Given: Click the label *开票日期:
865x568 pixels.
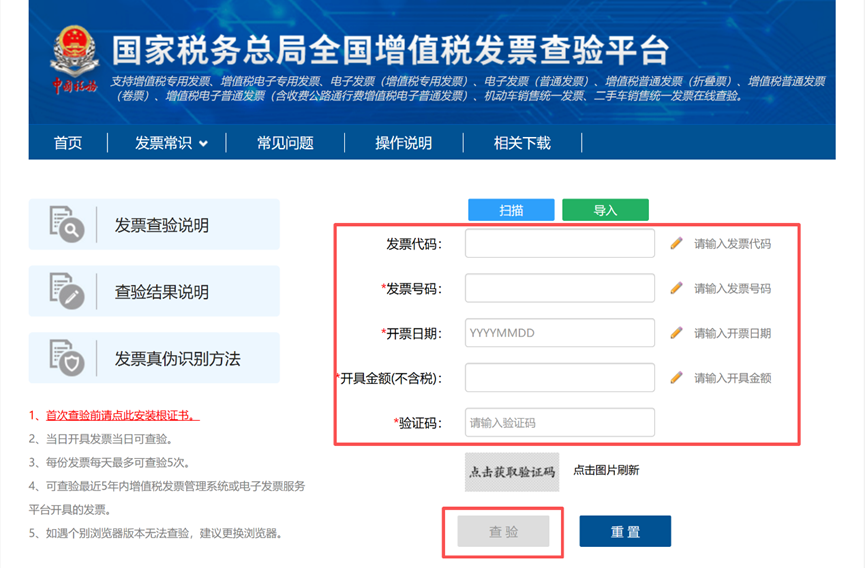Looking at the screenshot, I should 412,333.
